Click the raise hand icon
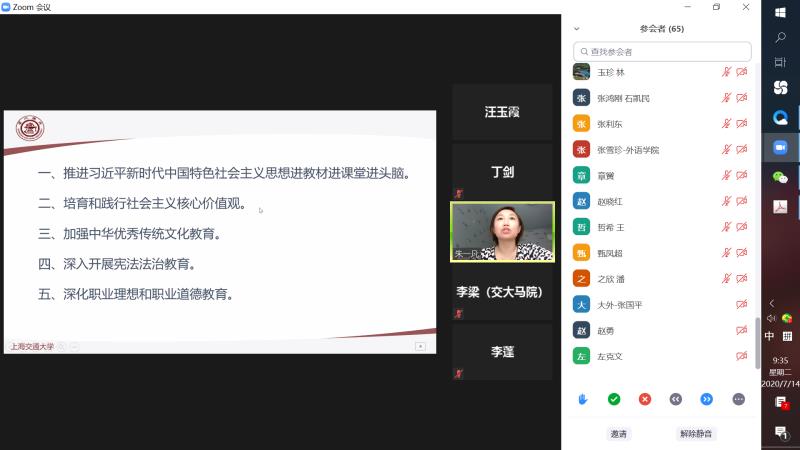This screenshot has height=450, width=800. (583, 399)
